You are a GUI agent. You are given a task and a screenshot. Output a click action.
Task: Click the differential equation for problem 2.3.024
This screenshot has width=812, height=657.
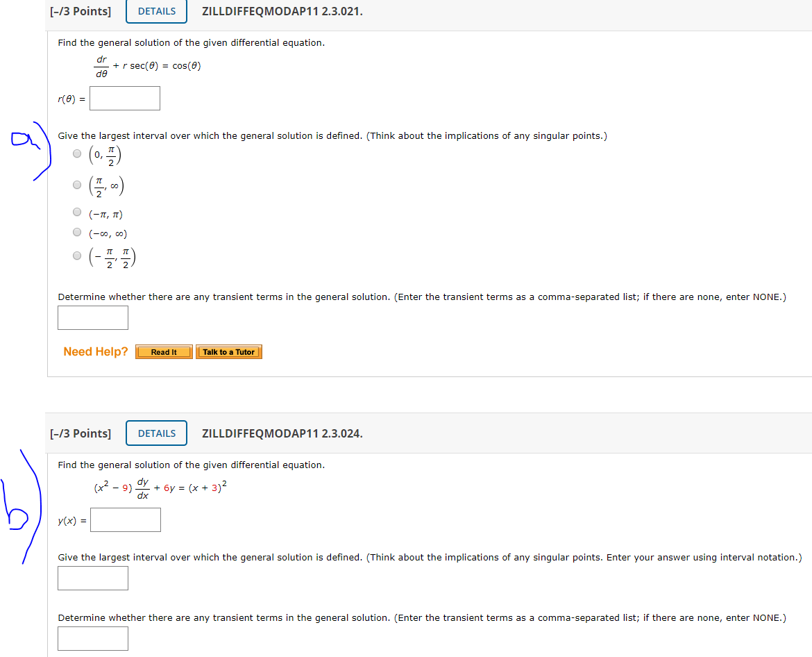[x=159, y=488]
